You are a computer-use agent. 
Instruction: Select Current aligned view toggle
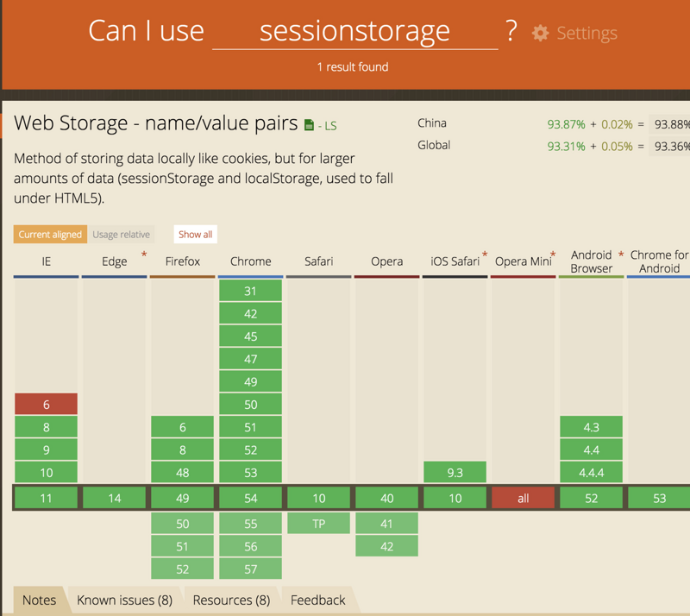coord(50,235)
